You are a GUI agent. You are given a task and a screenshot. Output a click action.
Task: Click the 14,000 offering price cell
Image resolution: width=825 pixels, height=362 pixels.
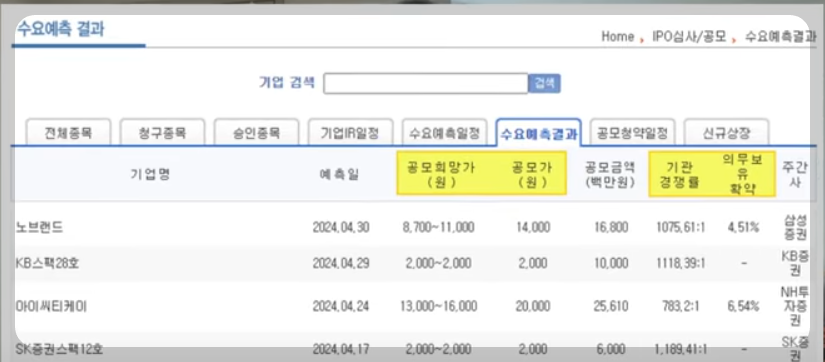pyautogui.click(x=533, y=227)
